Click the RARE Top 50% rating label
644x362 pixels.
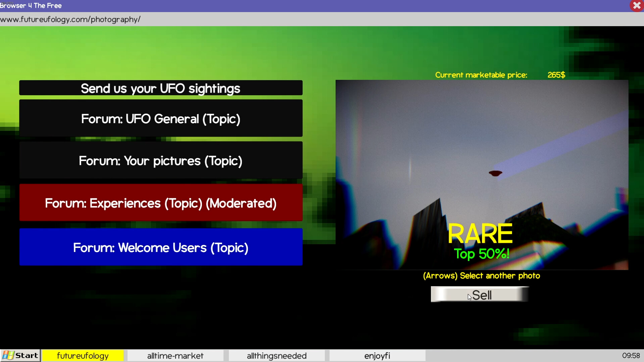coord(481,240)
